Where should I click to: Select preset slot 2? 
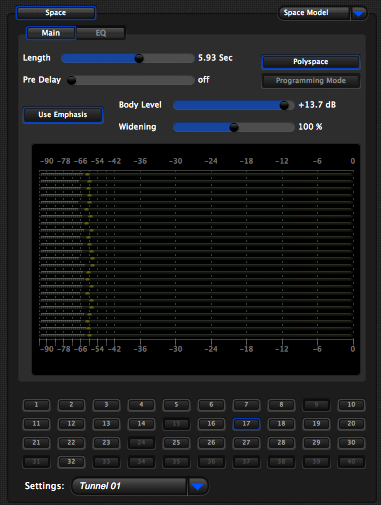click(x=71, y=405)
